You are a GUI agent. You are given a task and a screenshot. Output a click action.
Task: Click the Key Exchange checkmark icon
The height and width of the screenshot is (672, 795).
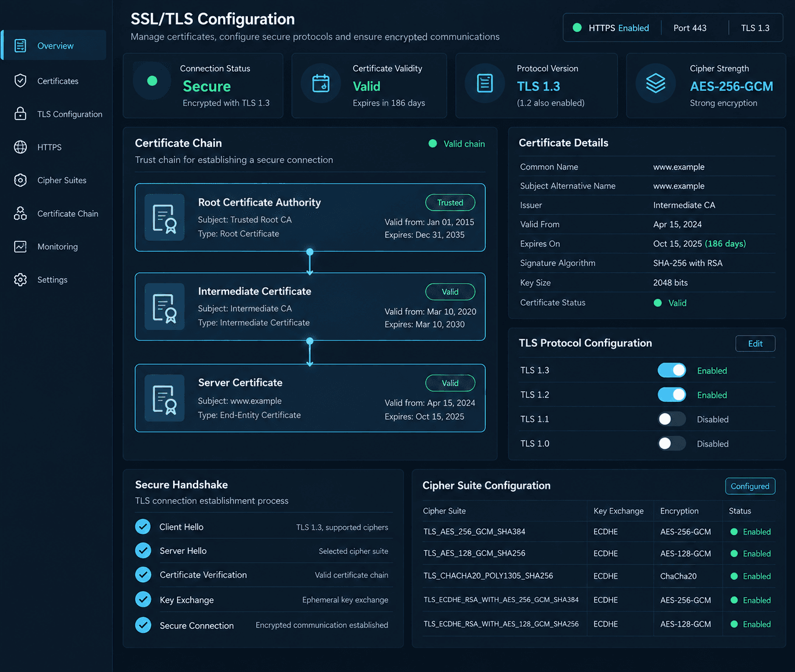tap(143, 600)
